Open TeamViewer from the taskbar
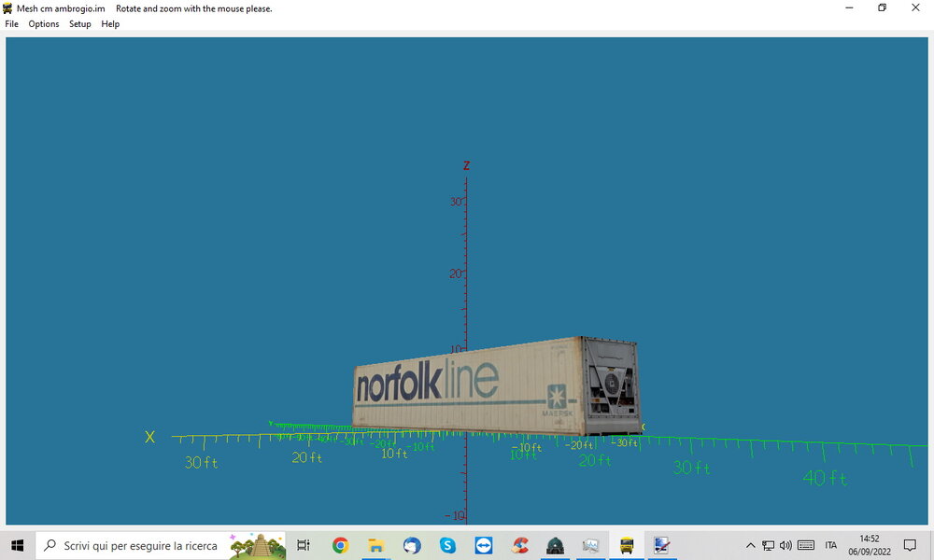The width and height of the screenshot is (934, 560). [x=483, y=545]
